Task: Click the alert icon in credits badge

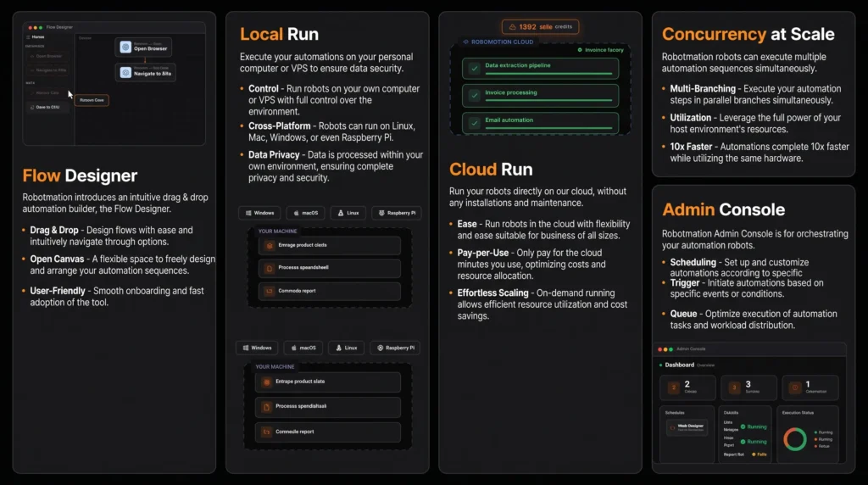Action: [512, 26]
